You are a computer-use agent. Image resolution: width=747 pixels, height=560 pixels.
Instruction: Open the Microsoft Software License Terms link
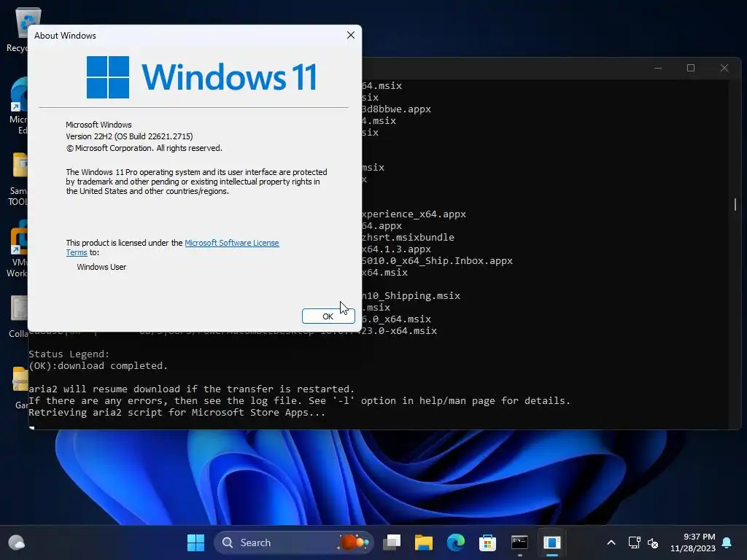pos(231,243)
